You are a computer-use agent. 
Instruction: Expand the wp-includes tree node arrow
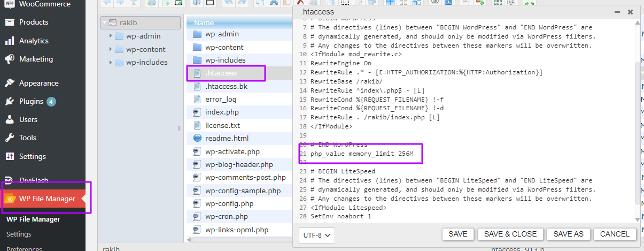pyautogui.click(x=111, y=62)
